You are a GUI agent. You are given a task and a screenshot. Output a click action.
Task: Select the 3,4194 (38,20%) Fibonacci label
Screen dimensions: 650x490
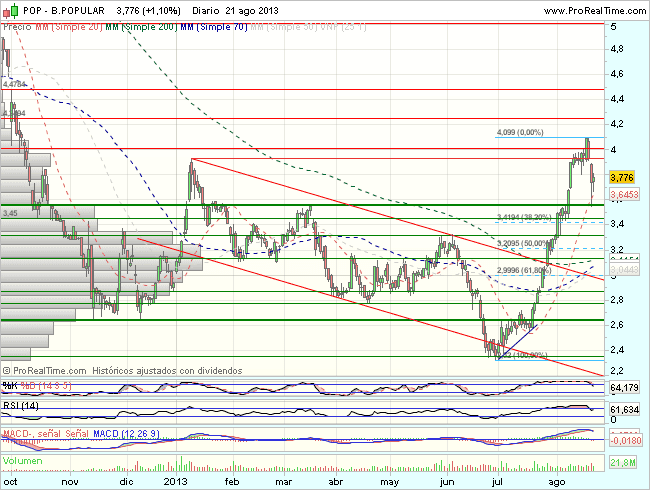(x=524, y=217)
